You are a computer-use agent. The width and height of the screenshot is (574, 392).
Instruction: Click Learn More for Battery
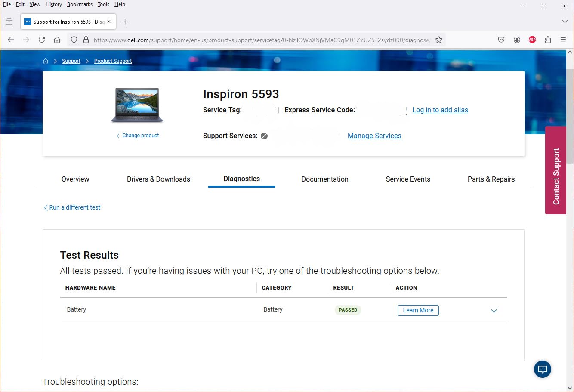(418, 310)
